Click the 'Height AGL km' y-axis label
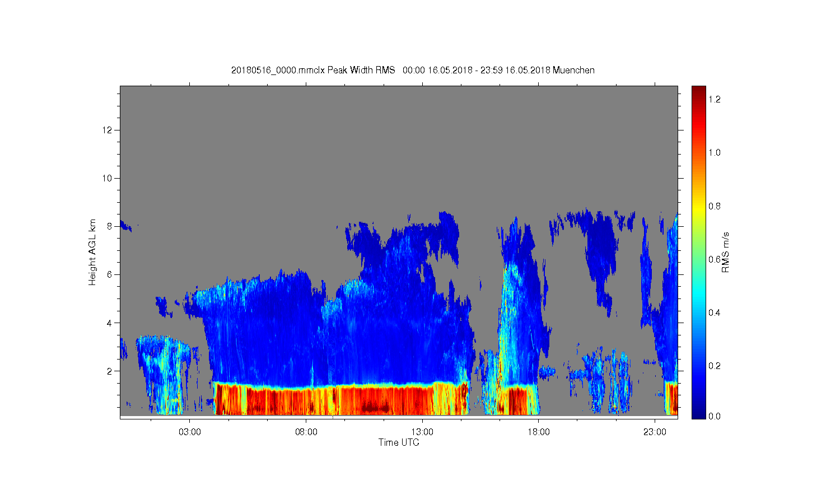840x504 pixels. tap(92, 252)
